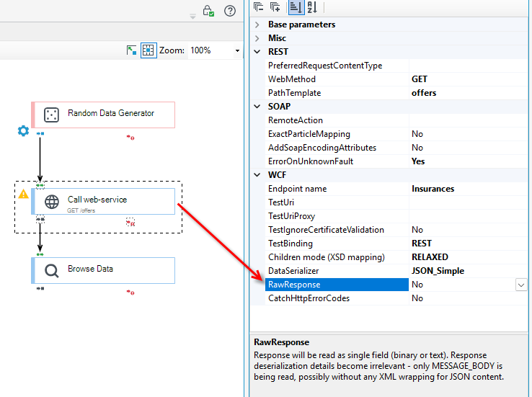Viewport: 532px width, 397px height.
Task: Open the RawResponse value dropdown arrow
Action: (x=521, y=285)
